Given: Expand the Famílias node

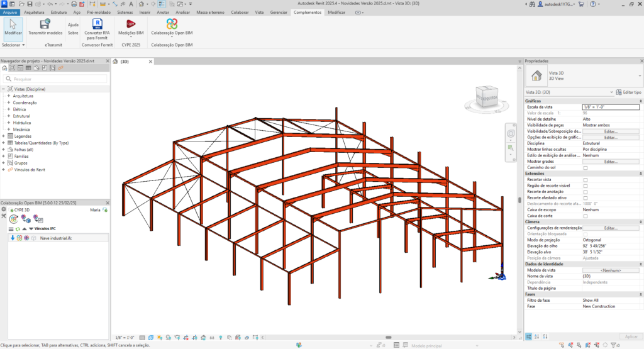Looking at the screenshot, I should [x=3, y=156].
